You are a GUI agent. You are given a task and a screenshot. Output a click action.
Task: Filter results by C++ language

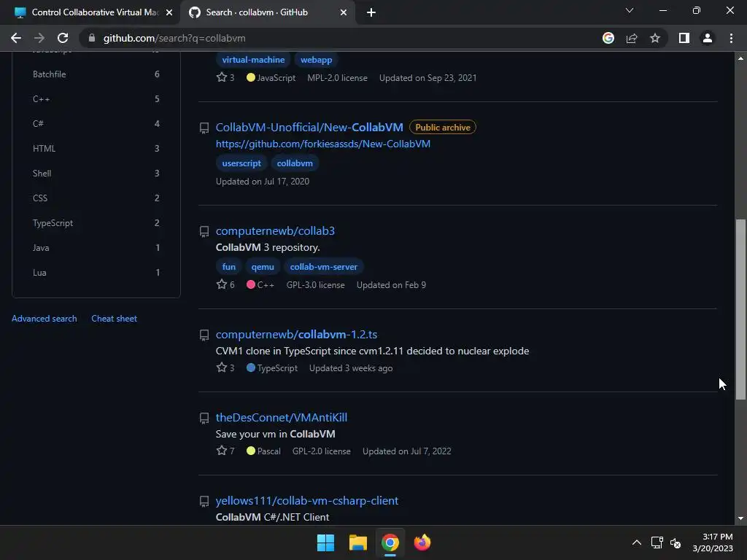96,99
